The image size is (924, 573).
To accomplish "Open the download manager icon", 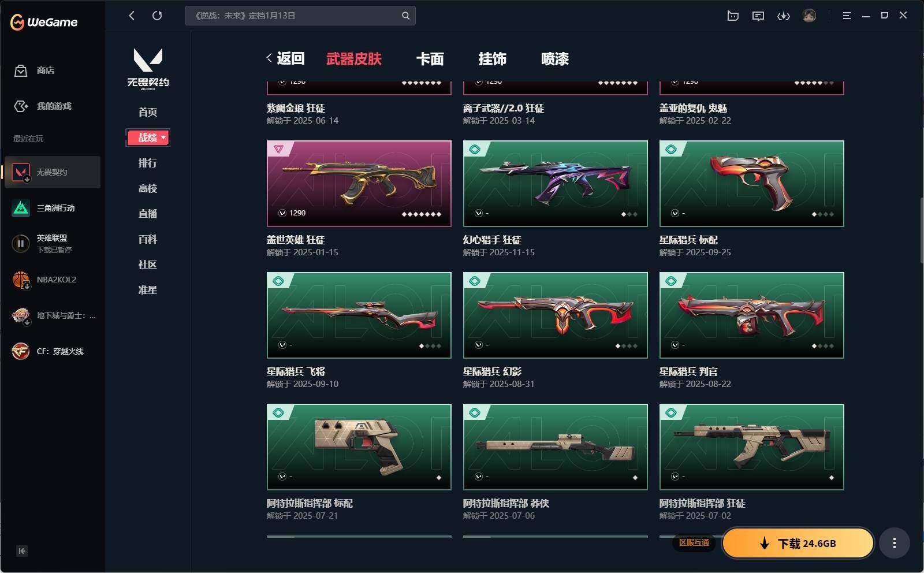I will pos(784,16).
